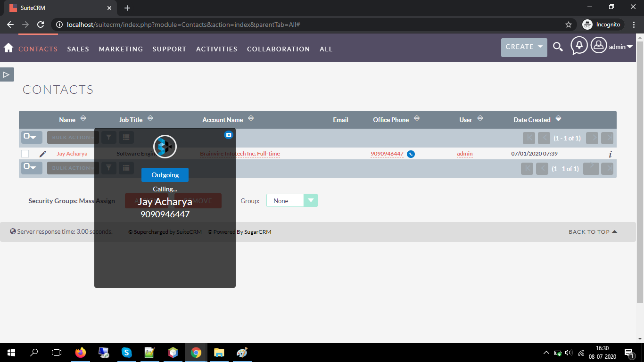Click the 9090946447 phone number link
644x362 pixels.
[x=387, y=154]
